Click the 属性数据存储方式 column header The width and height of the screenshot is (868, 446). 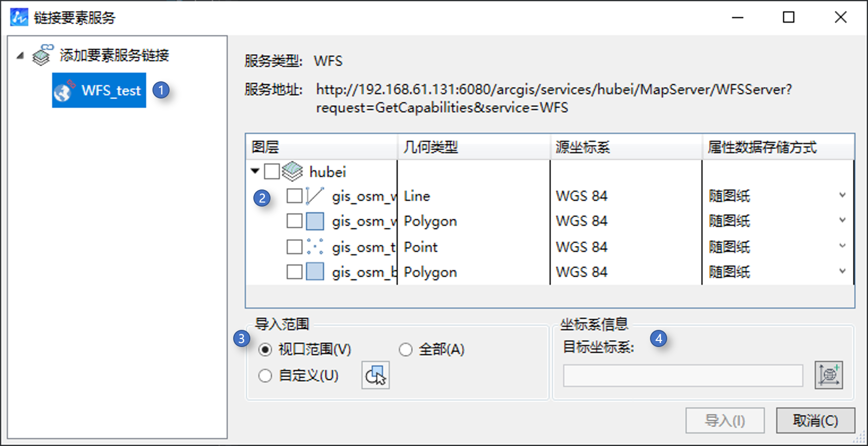pos(778,147)
